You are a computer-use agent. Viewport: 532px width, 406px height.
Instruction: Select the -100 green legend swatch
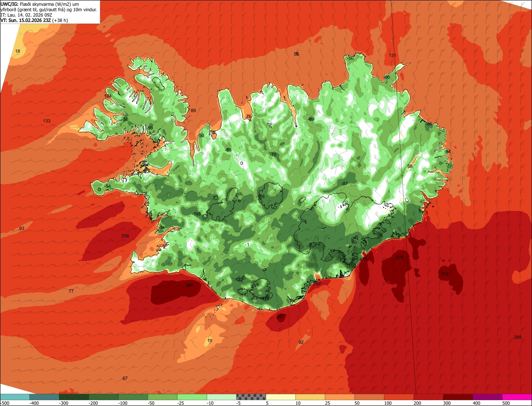[x=133, y=397]
